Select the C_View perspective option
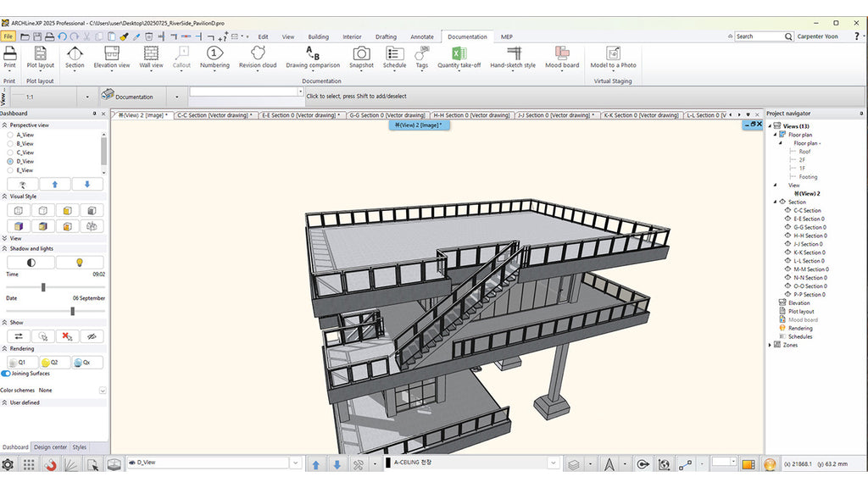Image resolution: width=868 pixels, height=488 pixels. pos(10,152)
